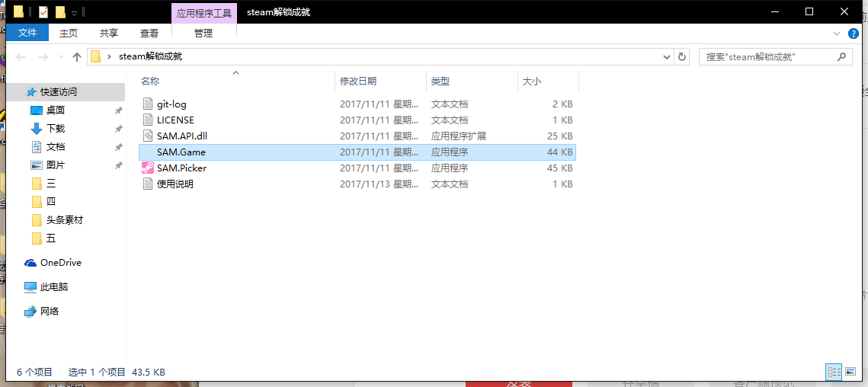The width and height of the screenshot is (868, 387).
Task: Click the LICENSE document icon
Action: coord(147,120)
